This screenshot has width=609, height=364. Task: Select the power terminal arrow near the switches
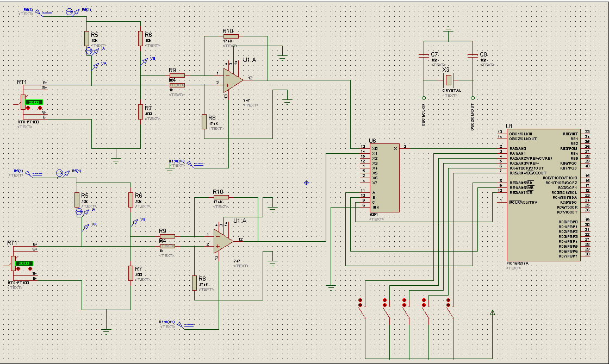tap(493, 312)
